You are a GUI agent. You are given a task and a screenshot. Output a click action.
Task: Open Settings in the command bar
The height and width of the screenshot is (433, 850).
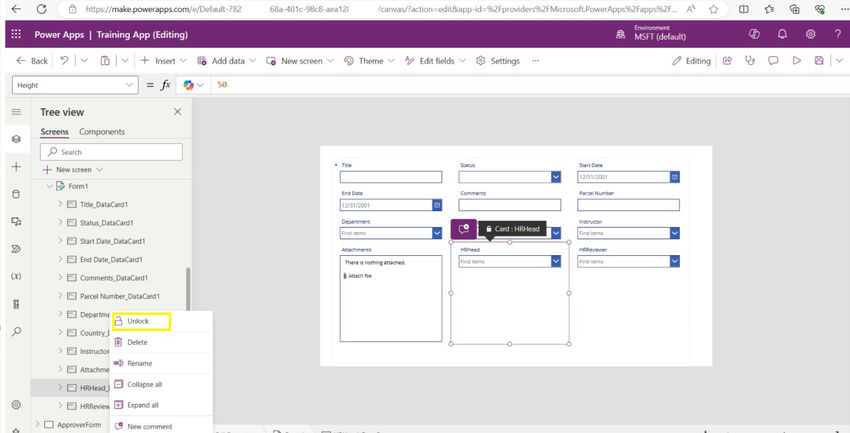click(x=498, y=61)
